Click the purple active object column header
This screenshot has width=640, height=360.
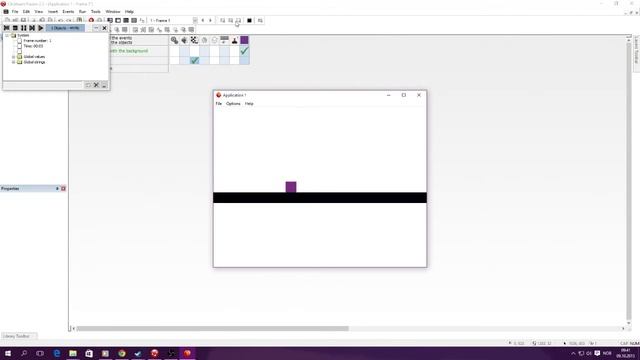coord(244,40)
